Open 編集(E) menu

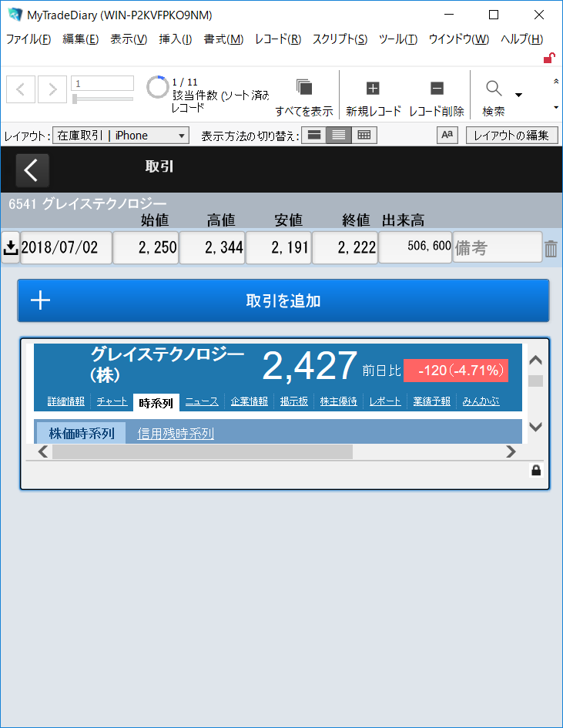(81, 39)
